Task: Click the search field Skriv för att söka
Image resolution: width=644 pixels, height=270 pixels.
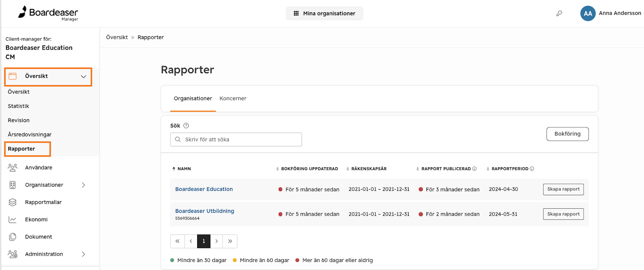Action: pos(236,139)
